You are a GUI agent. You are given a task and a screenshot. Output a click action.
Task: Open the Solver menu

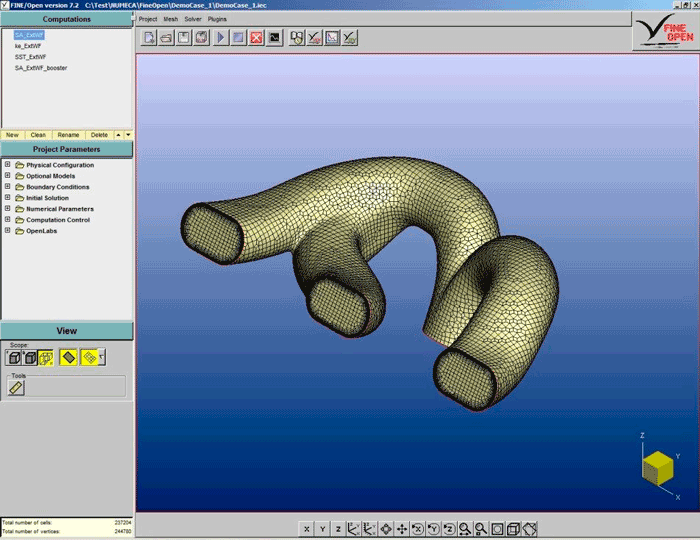(x=193, y=19)
